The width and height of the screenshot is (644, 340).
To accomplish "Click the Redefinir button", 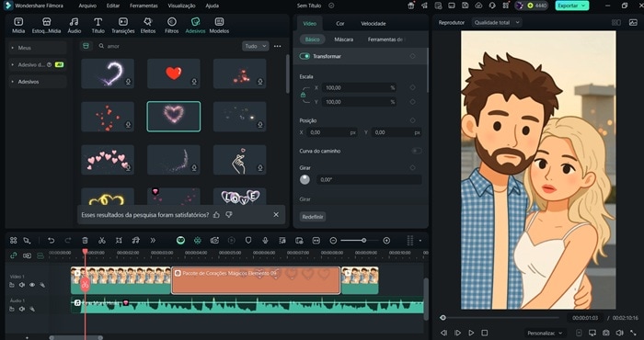I will pos(313,217).
